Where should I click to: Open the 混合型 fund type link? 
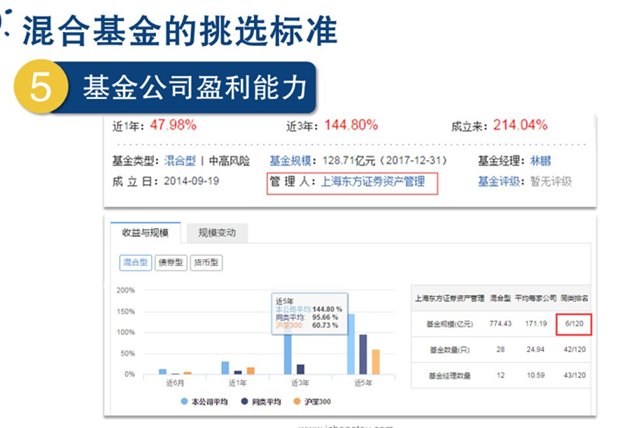pyautogui.click(x=180, y=161)
